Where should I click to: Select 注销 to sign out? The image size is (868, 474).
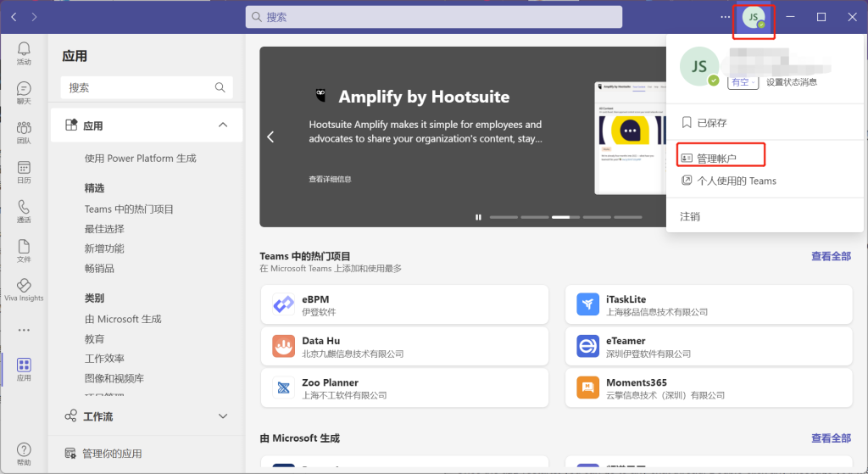690,216
